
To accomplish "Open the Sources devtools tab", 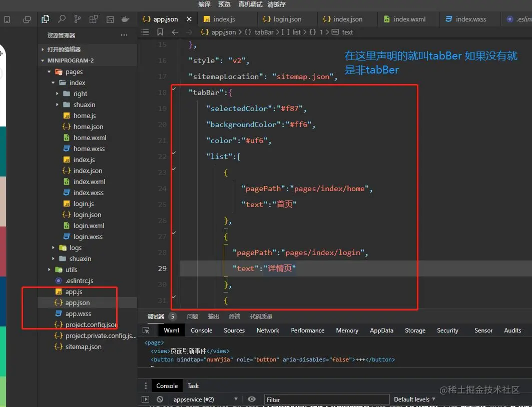I will 234,330.
